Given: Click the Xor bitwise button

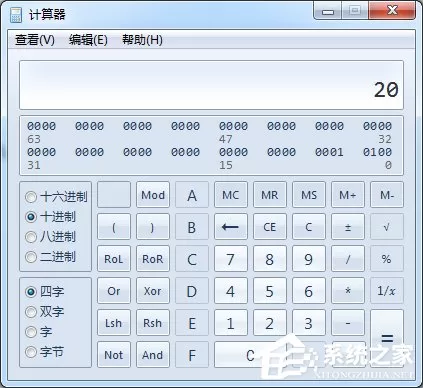Looking at the screenshot, I should [x=153, y=291].
